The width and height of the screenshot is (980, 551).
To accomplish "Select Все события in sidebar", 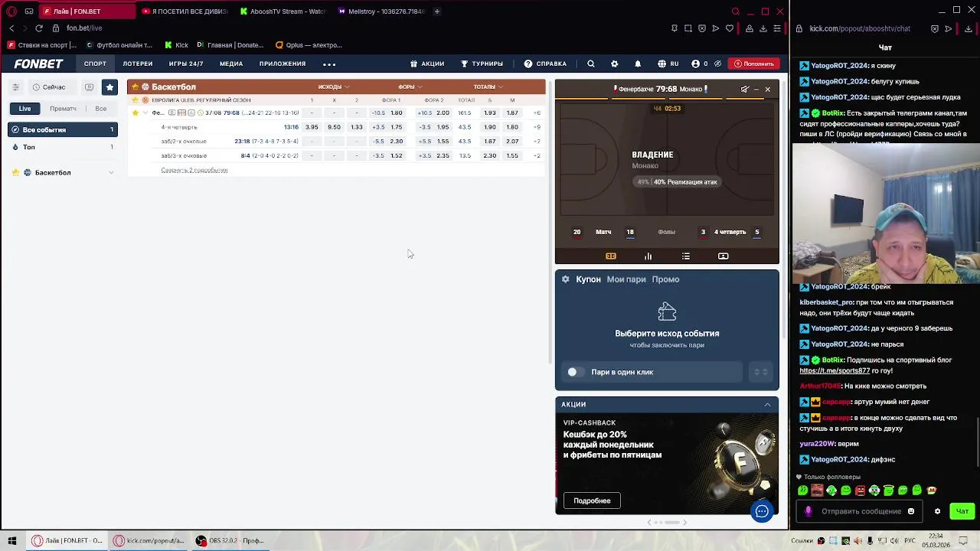I will [x=63, y=130].
